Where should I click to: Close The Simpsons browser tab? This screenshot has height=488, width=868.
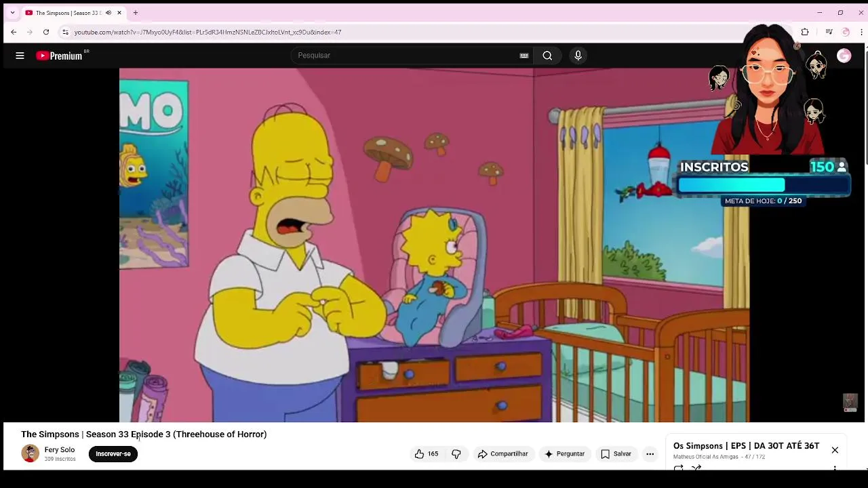(x=119, y=13)
